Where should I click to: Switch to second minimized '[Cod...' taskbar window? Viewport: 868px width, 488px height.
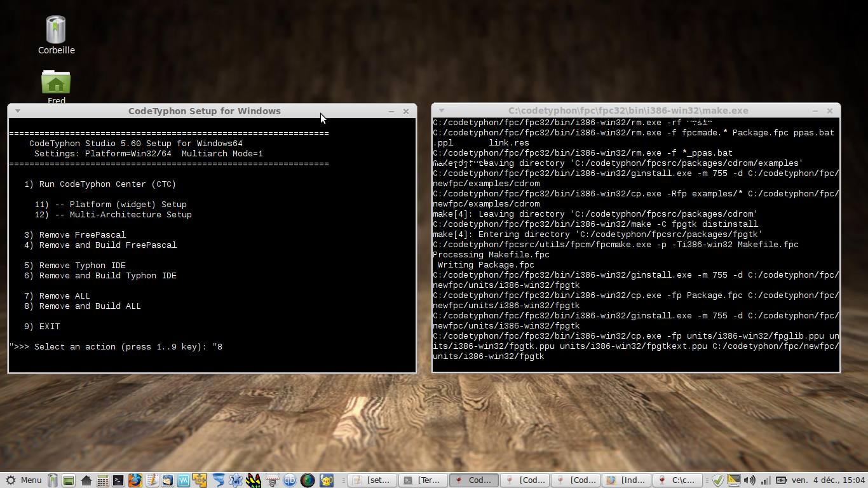click(576, 480)
